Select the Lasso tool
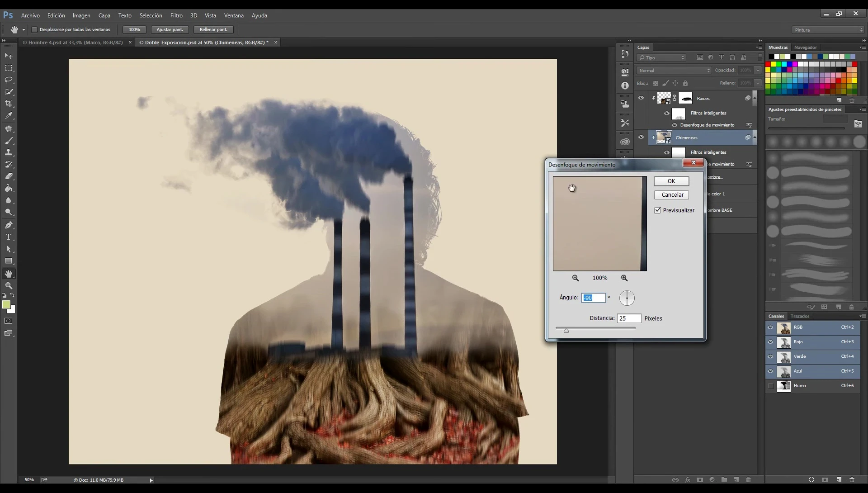Image resolution: width=868 pixels, height=493 pixels. [9, 80]
